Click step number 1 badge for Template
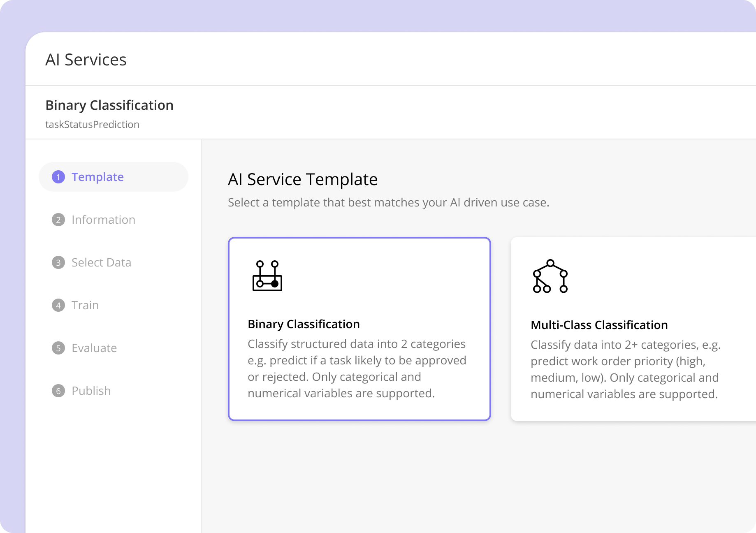This screenshot has width=756, height=533. (58, 177)
